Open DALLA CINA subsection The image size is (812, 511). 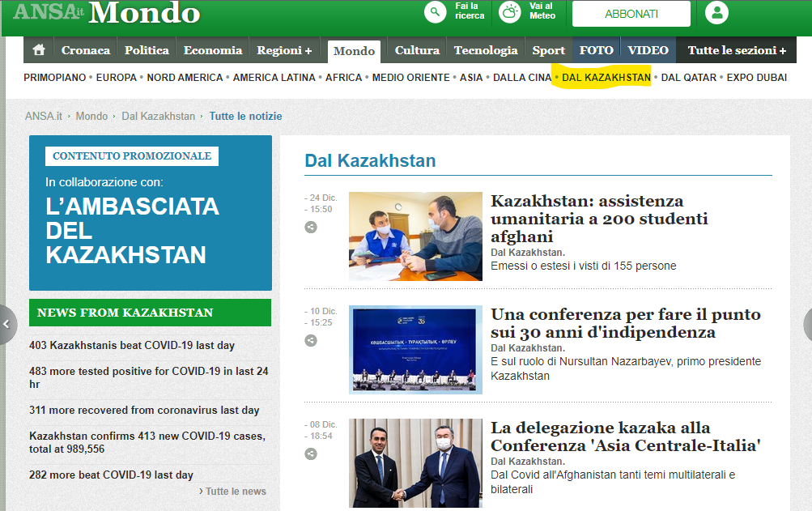tap(522, 78)
